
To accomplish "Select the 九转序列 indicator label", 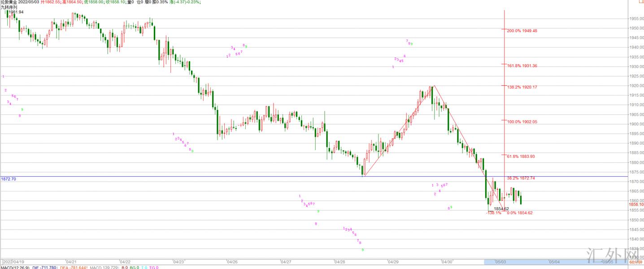I will pos(9,7).
